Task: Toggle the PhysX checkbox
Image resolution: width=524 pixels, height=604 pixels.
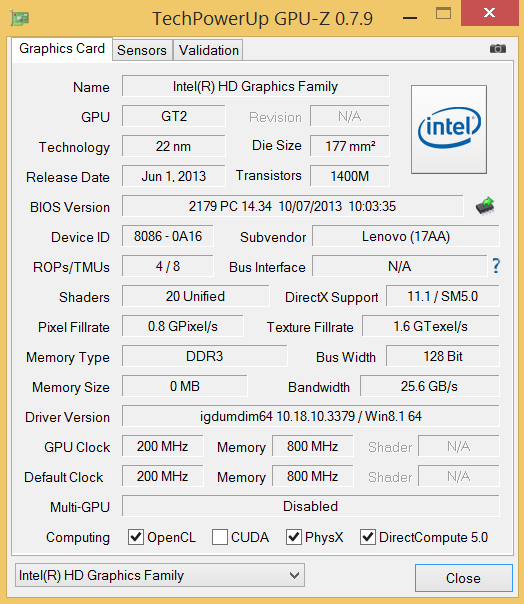Action: 294,537
